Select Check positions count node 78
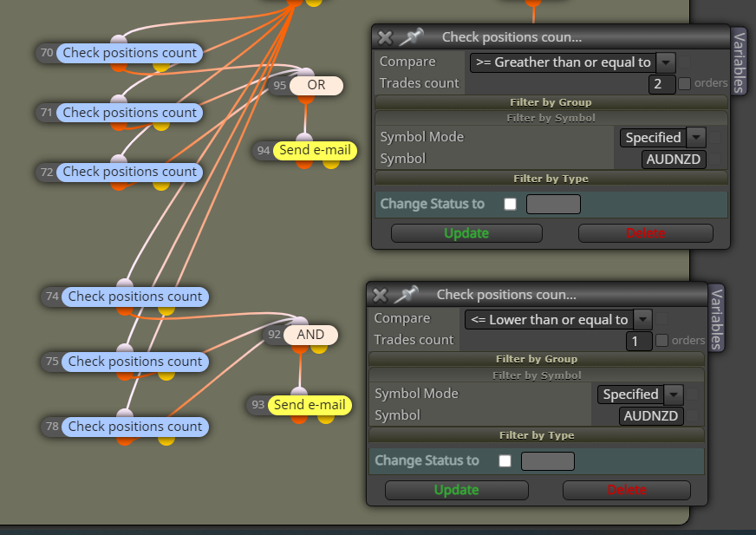 tap(135, 427)
